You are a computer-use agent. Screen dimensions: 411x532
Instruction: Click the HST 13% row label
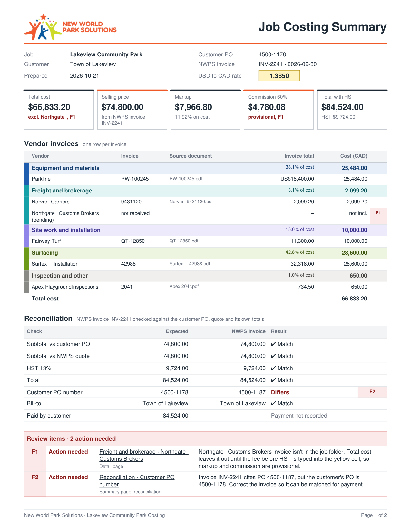pyautogui.click(x=39, y=368)
